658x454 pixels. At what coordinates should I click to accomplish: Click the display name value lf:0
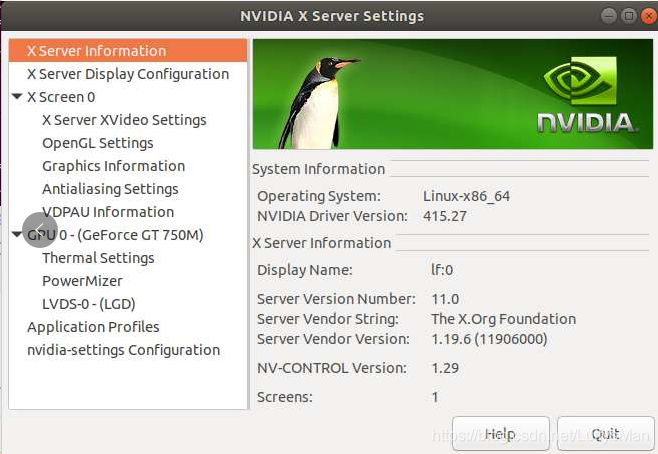tap(442, 270)
